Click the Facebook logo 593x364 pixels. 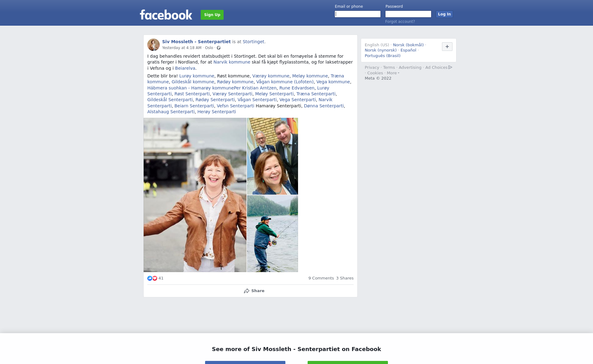tap(166, 14)
